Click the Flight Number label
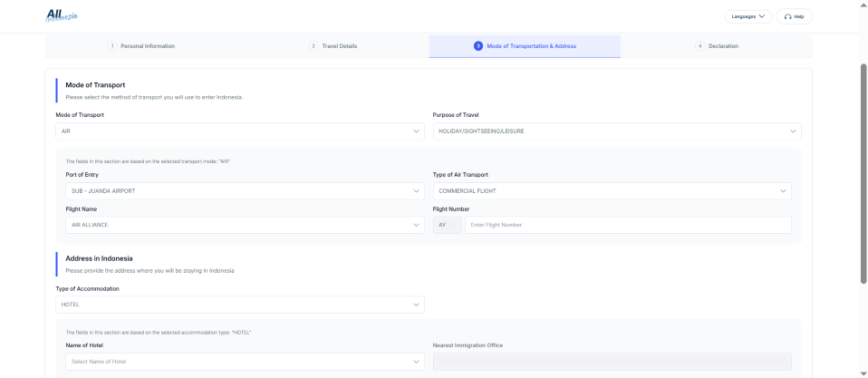868x378 pixels. pyautogui.click(x=450, y=209)
